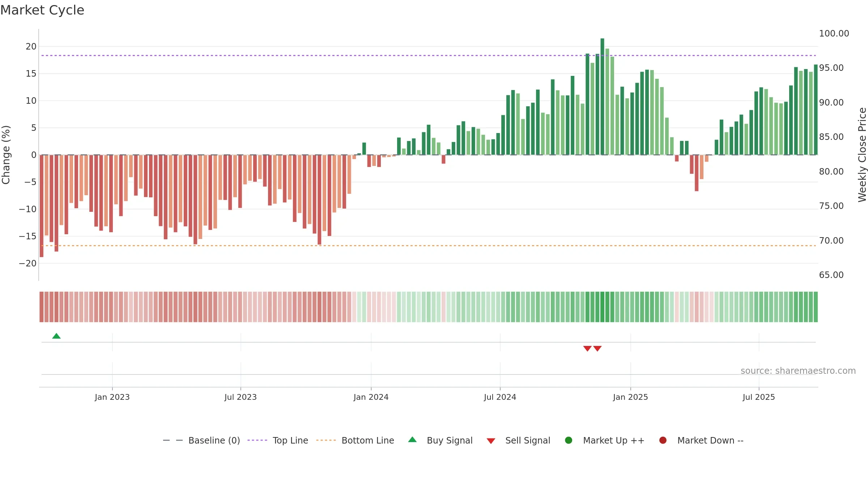The height and width of the screenshot is (488, 868).
Task: Click the orange dotted bottom line on the chart
Action: pos(429,245)
